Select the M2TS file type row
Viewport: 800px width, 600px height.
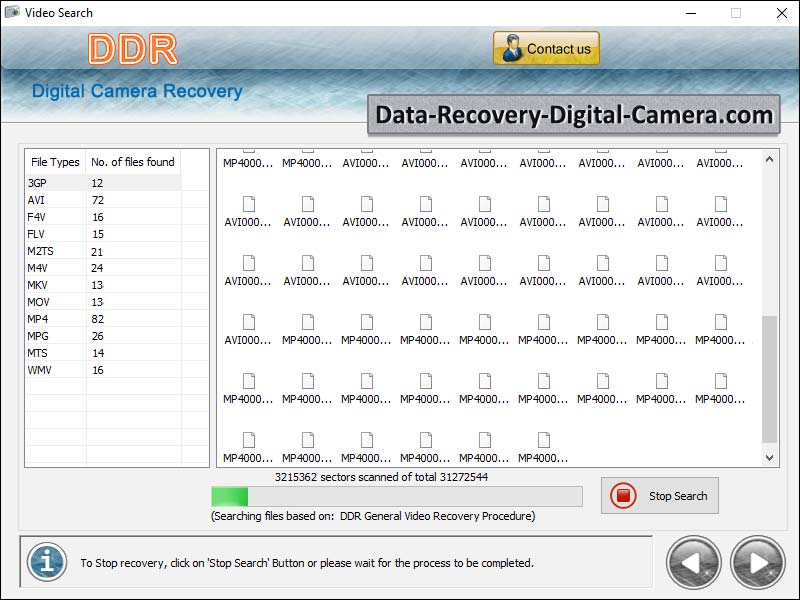click(x=104, y=251)
